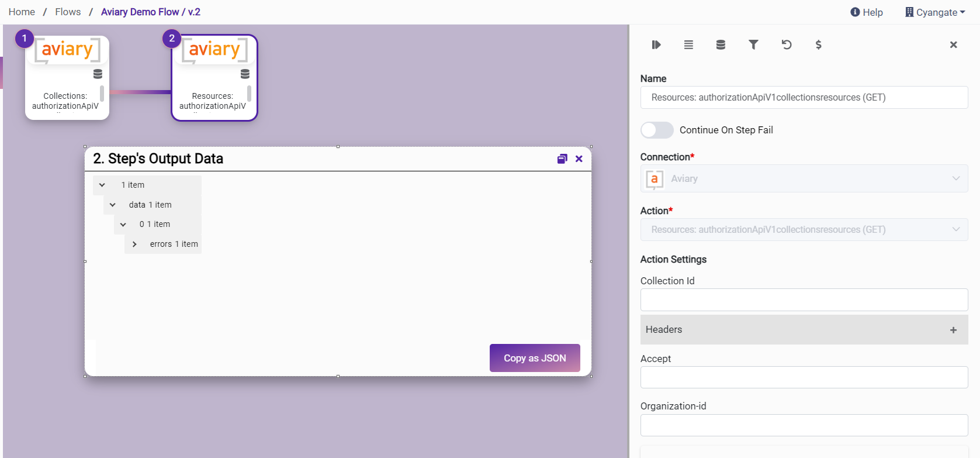Add a header with the plus icon
Screen dimensions: 980x458
(953, 330)
